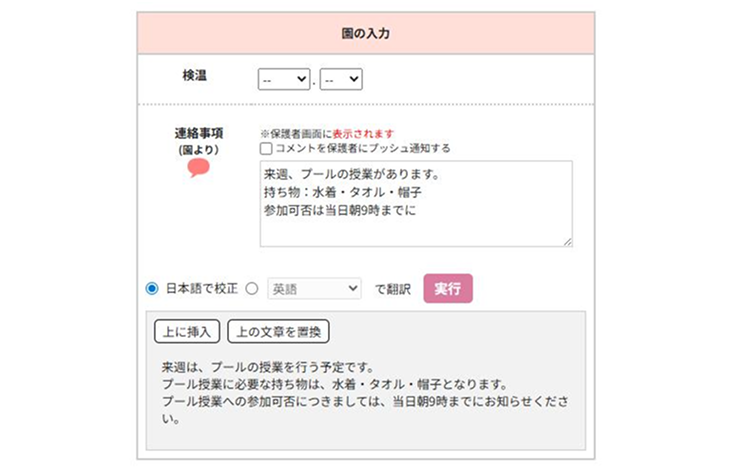Viewport: 732px width, 476px height.
Task: Click the (園より) sublabel
Action: pyautogui.click(x=198, y=149)
